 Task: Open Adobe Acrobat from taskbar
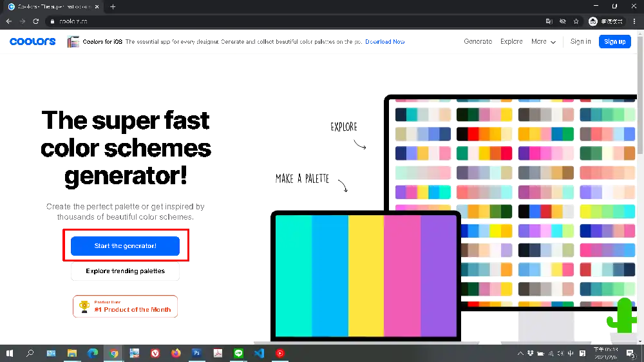click(x=218, y=353)
